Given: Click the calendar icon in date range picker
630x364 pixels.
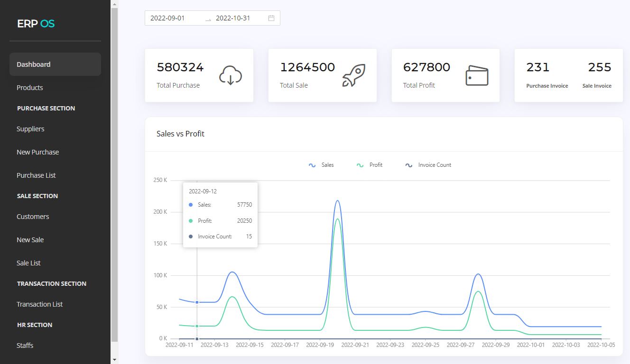Looking at the screenshot, I should (x=271, y=18).
